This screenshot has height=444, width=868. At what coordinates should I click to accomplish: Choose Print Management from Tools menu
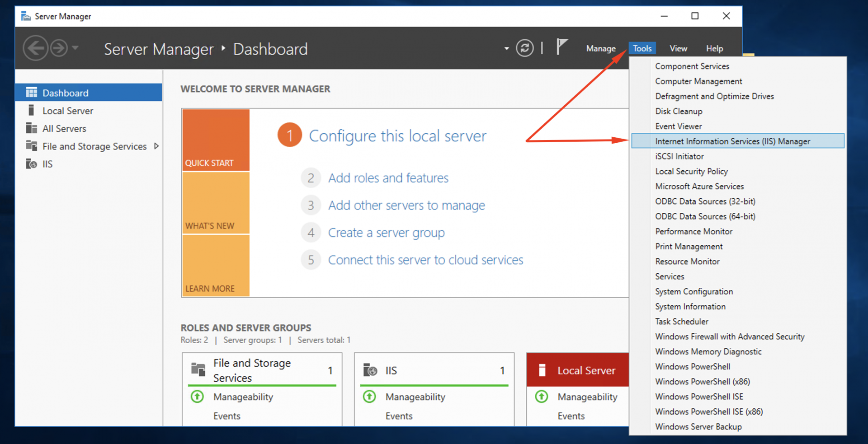point(738,246)
